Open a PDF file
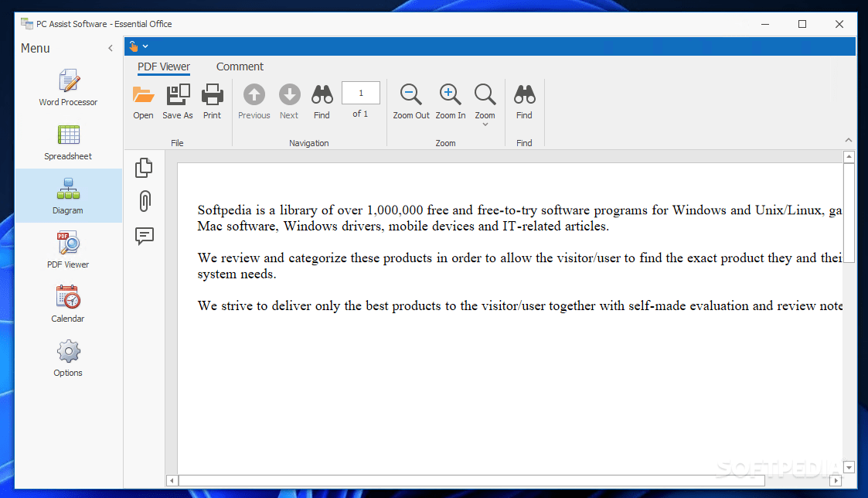This screenshot has height=498, width=868. (x=143, y=101)
